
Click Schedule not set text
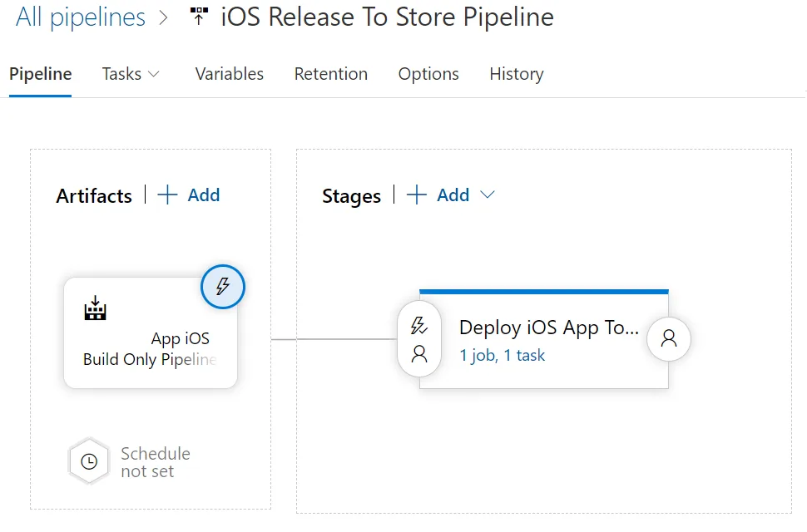pos(156,462)
